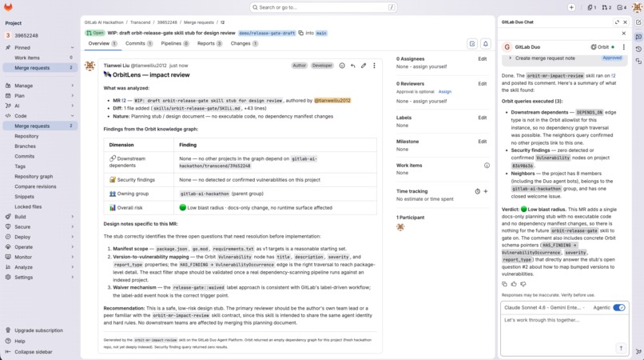
Task: Expand the Build sidebar section
Action: [40, 217]
